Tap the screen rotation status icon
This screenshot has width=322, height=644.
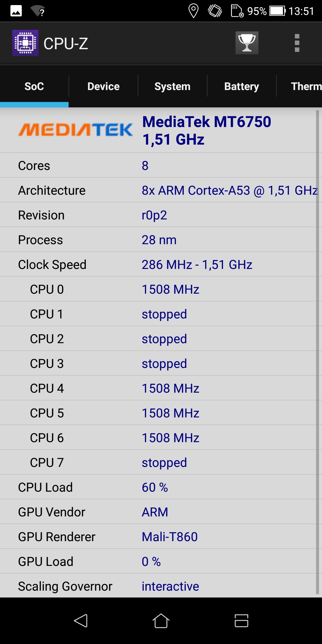(215, 11)
